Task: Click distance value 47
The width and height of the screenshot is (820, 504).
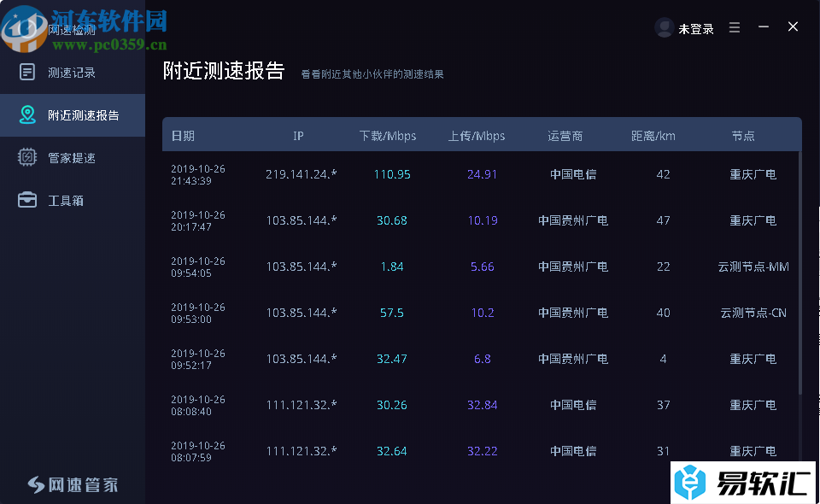Action: click(x=663, y=220)
